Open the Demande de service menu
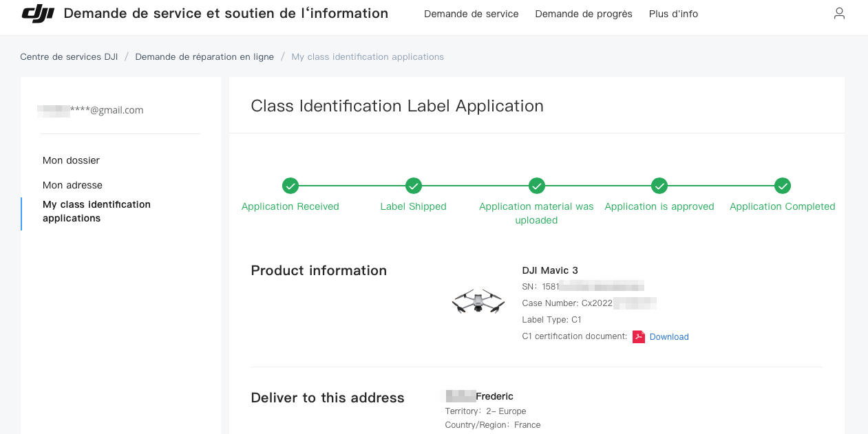Image resolution: width=868 pixels, height=434 pixels. pos(472,14)
